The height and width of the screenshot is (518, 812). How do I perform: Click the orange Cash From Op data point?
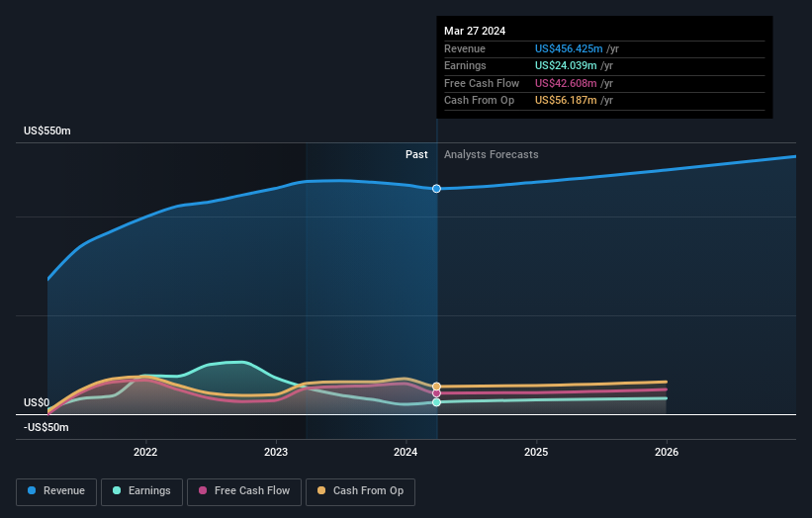point(436,387)
